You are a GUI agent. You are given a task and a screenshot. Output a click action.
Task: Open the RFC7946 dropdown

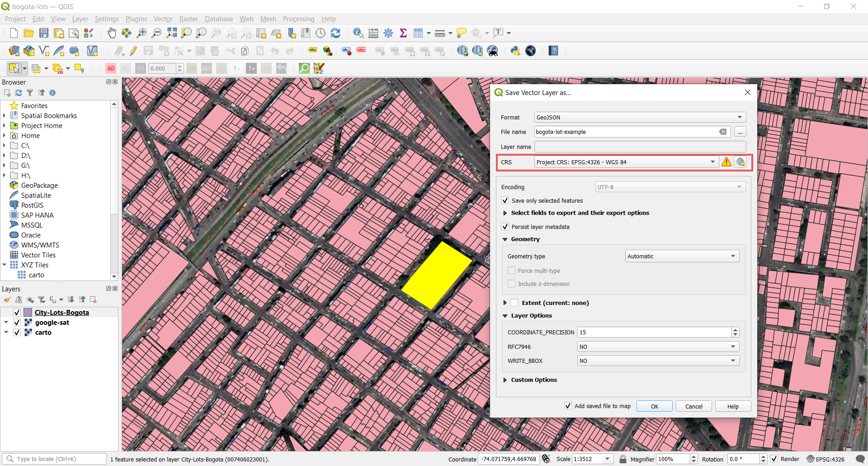tap(658, 347)
